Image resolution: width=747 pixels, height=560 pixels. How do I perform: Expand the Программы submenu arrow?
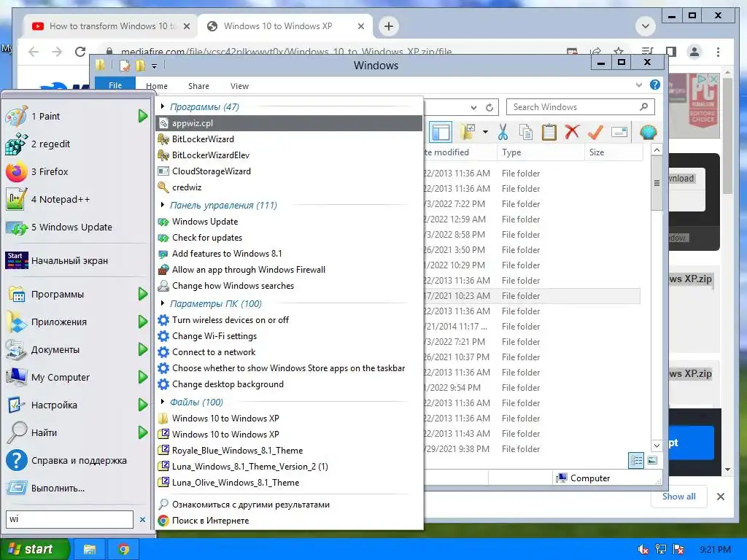pos(143,295)
